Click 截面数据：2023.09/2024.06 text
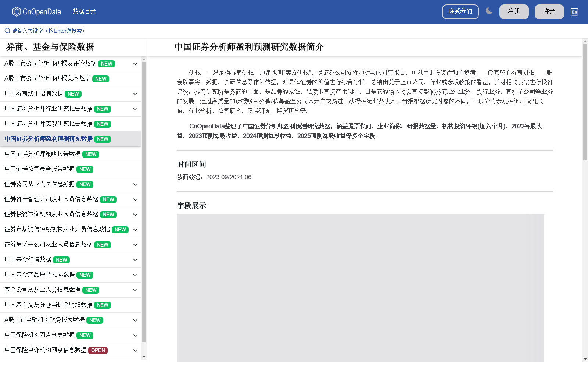The image size is (588, 368). coord(214,177)
